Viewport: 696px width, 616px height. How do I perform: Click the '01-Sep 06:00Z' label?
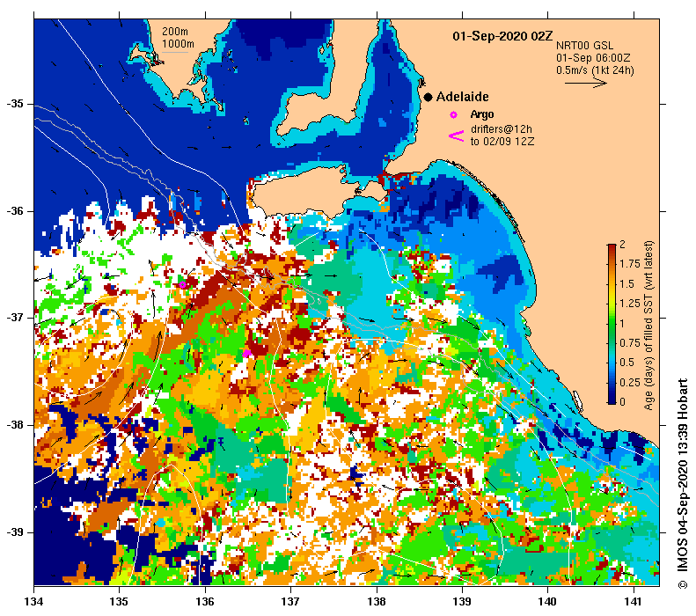593,58
